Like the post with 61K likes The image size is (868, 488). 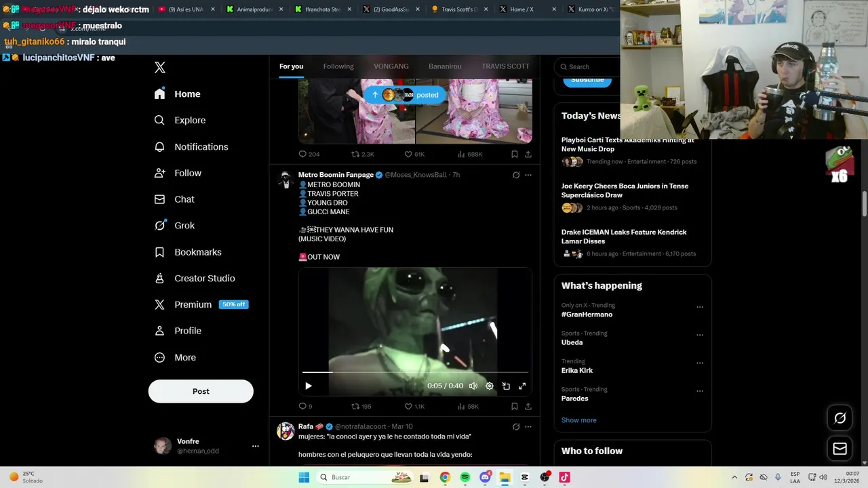pos(414,155)
